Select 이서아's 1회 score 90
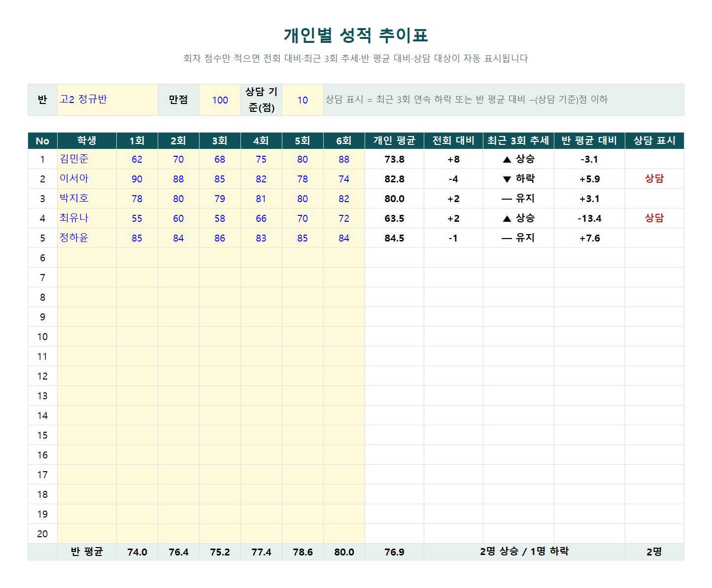The image size is (712, 588). [x=137, y=179]
